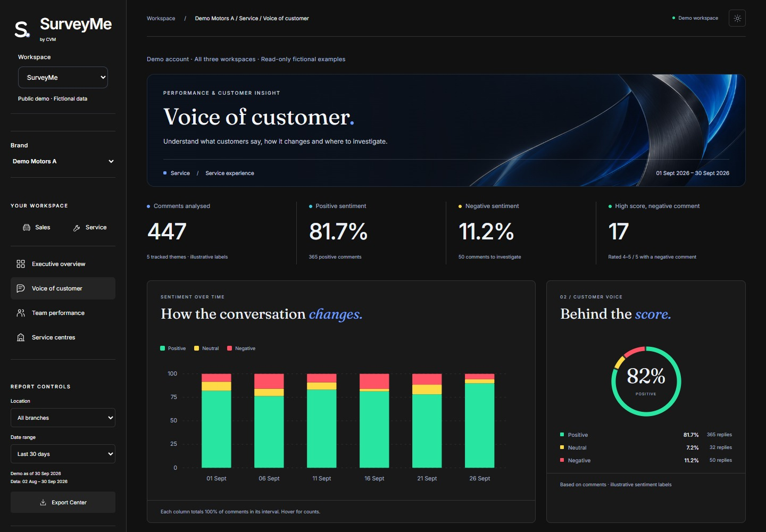The image size is (766, 532).
Task: Click Service experience in hero banner
Action: click(230, 173)
